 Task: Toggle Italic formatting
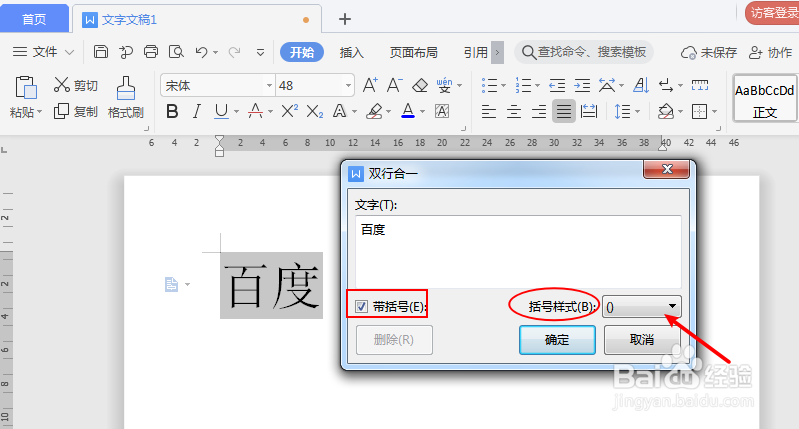coord(197,111)
